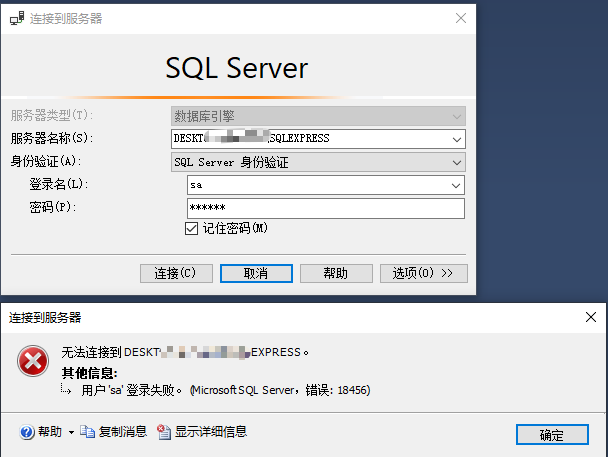This screenshot has width=608, height=457.
Task: Click the Cancel (取消) button
Action: click(x=256, y=273)
